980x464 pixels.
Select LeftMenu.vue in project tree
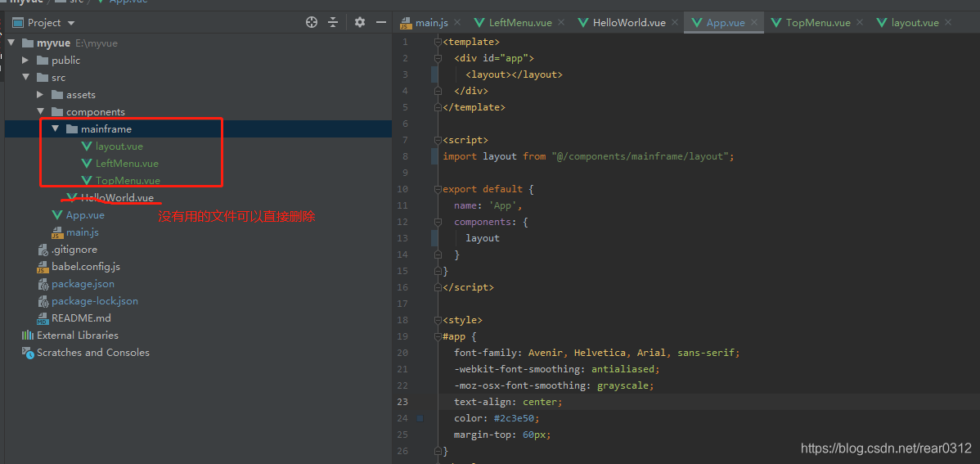(127, 164)
